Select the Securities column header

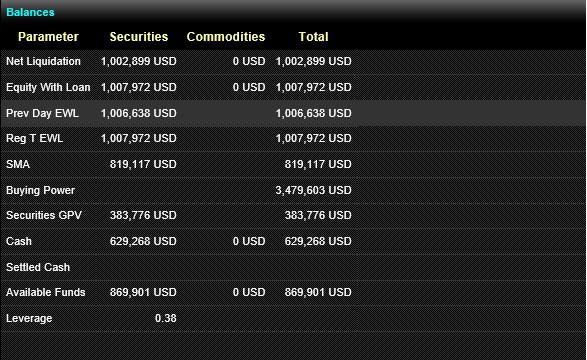click(x=139, y=37)
